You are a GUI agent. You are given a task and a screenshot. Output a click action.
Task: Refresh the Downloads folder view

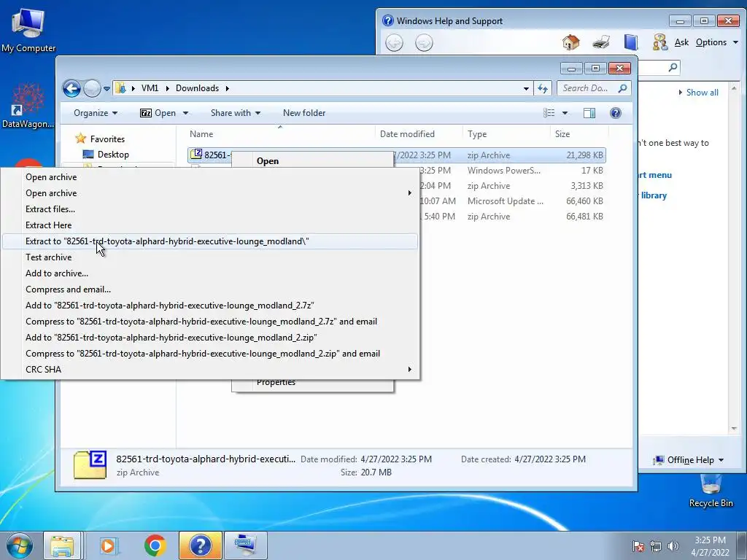coord(543,88)
